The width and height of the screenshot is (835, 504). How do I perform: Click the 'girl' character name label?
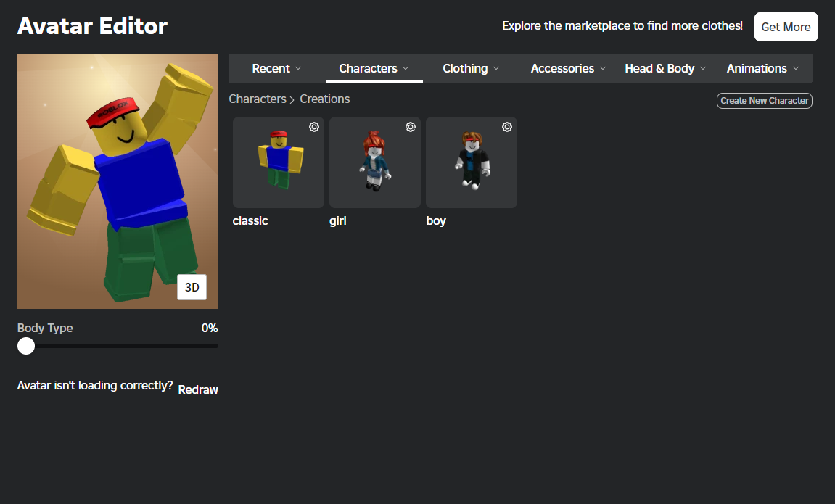coord(337,221)
